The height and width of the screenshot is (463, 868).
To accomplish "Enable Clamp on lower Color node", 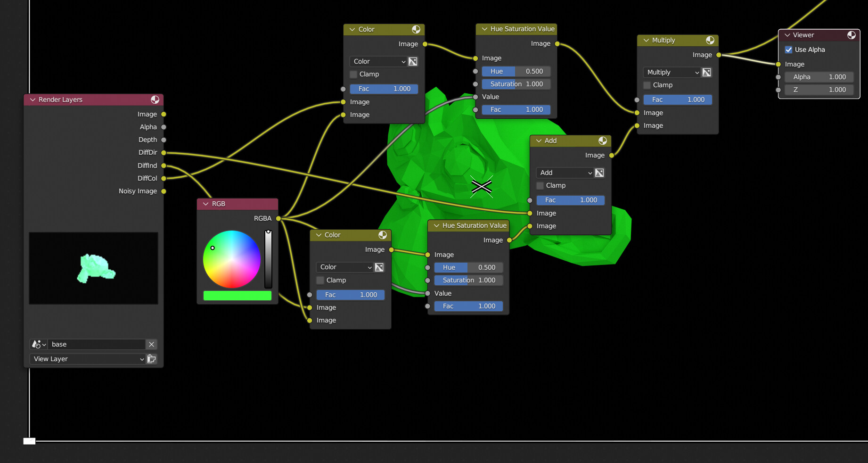I will [320, 280].
